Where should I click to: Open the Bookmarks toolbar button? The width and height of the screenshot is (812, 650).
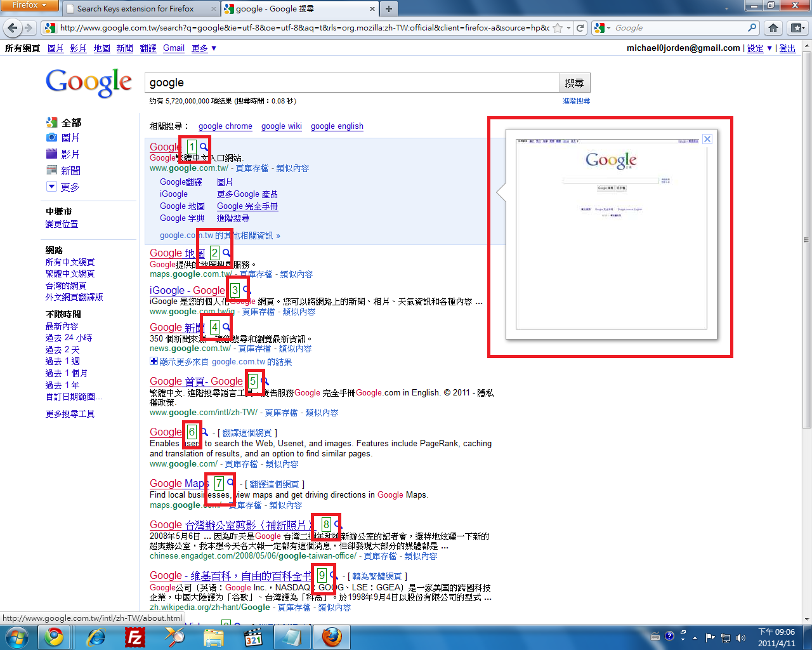click(797, 27)
